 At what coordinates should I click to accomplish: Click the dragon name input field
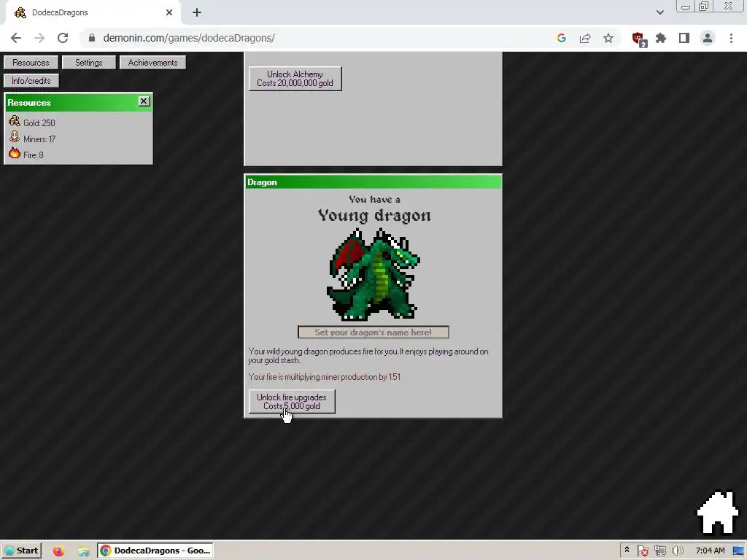coord(373,332)
